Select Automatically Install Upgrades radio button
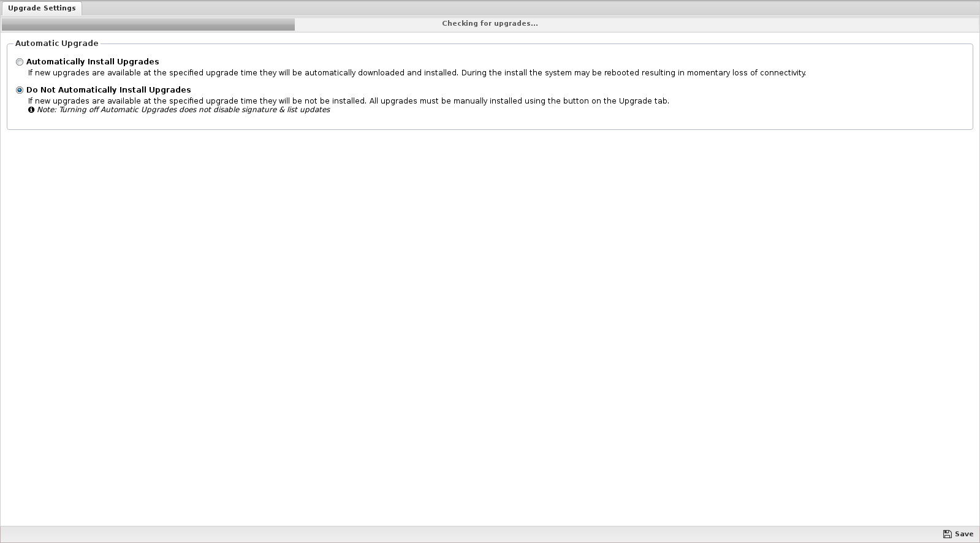Screen dimensions: 980x543 [20, 62]
